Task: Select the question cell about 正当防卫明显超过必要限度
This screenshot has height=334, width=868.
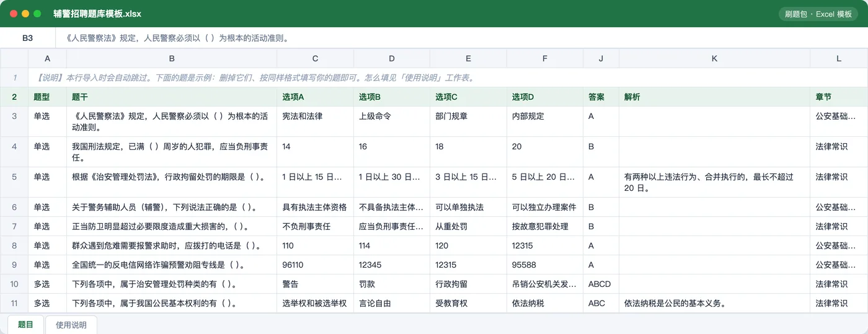Action: [x=172, y=226]
